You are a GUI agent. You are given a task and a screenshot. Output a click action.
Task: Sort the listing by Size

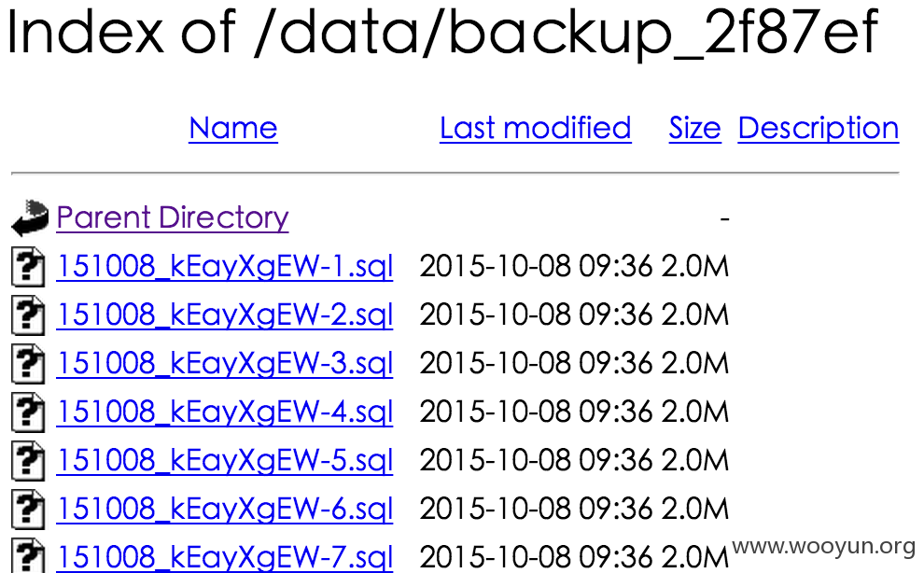[x=694, y=128]
